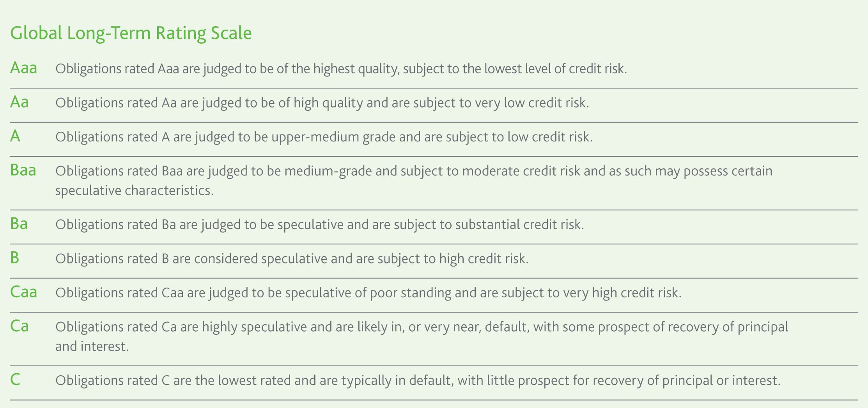Click the single A rating label

click(15, 136)
